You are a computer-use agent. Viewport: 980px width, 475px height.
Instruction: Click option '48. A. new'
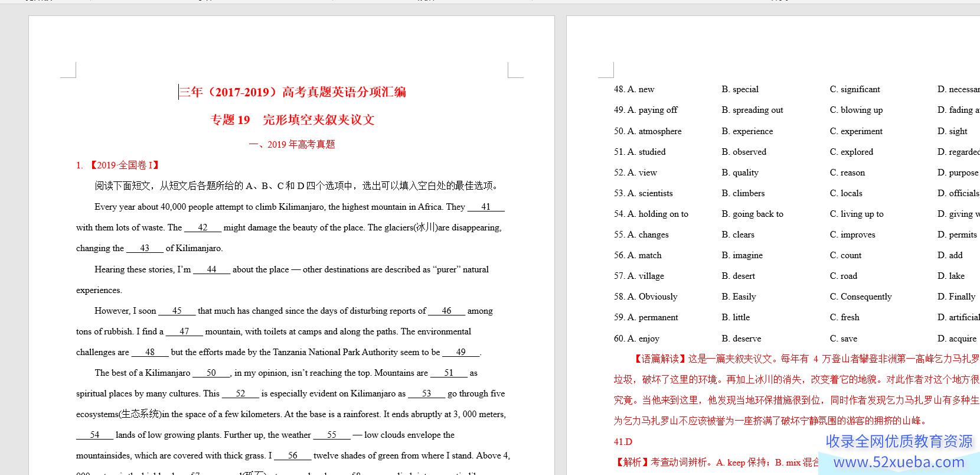click(x=634, y=89)
